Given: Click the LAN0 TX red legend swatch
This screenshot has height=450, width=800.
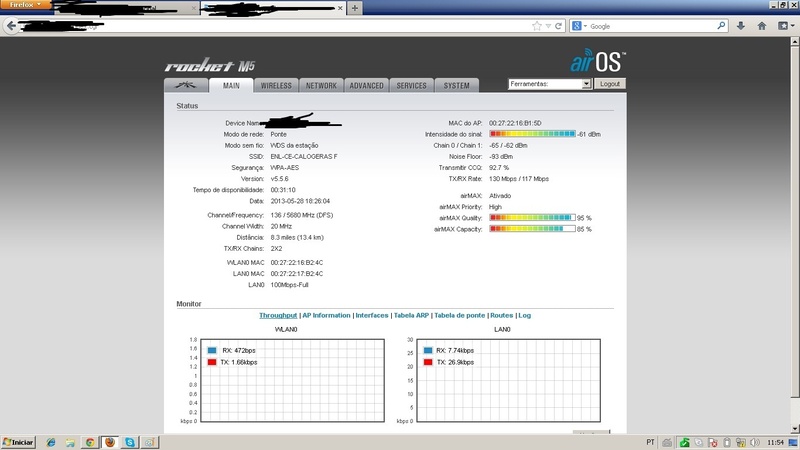Looking at the screenshot, I should click(428, 362).
